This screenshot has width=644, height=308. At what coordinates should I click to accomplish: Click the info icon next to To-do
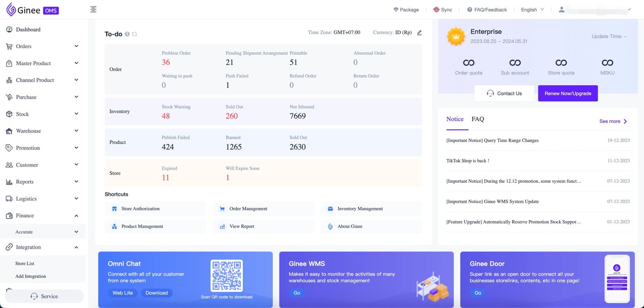point(127,34)
